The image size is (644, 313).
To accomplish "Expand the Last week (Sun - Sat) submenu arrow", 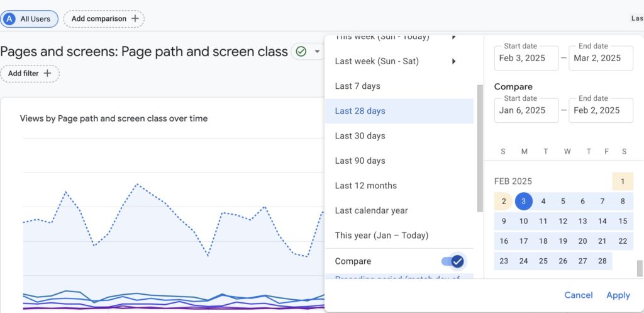I will (454, 61).
